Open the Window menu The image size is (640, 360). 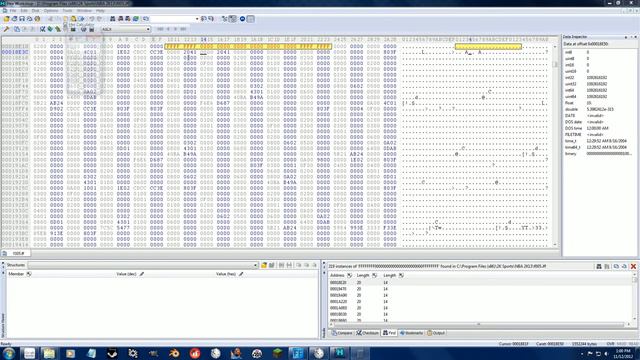pyautogui.click(x=84, y=11)
